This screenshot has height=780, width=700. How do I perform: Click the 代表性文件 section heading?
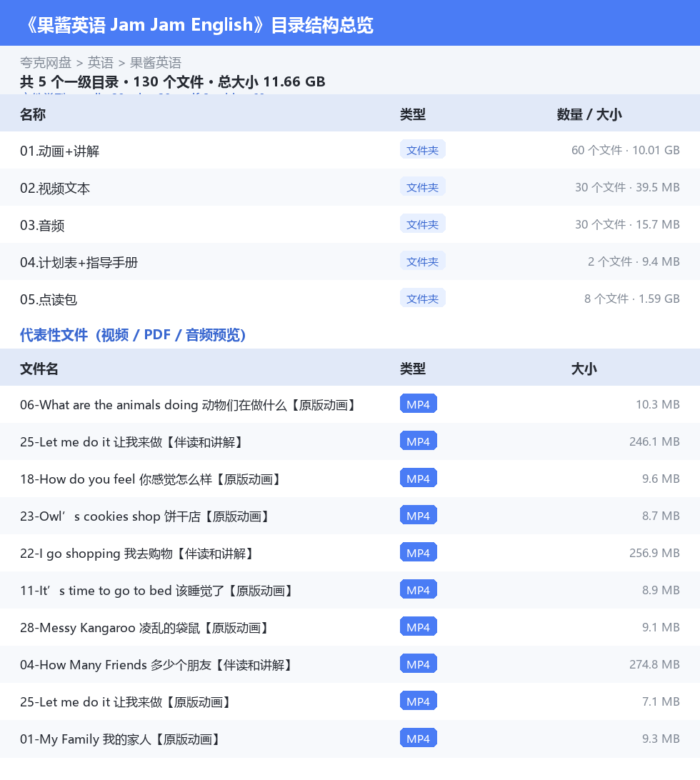[x=133, y=335]
